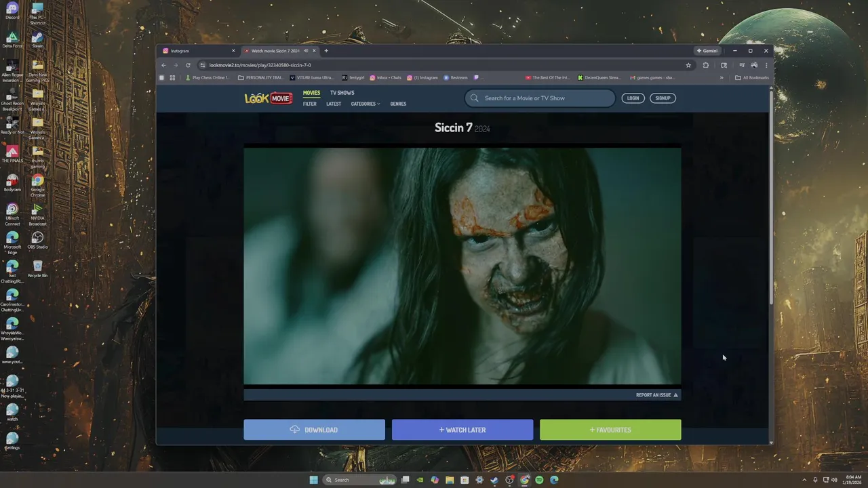The image size is (868, 488).
Task: Open the clock and date panel
Action: click(x=851, y=480)
